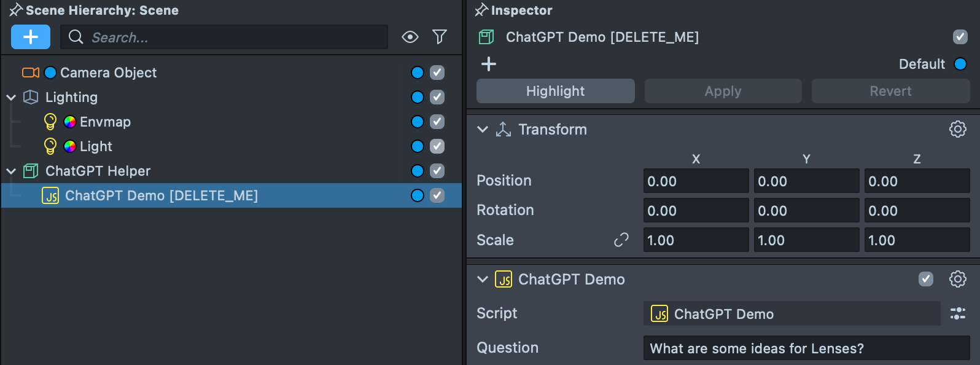980x365 pixels.
Task: Add a component with the Inspector plus
Action: coord(489,64)
